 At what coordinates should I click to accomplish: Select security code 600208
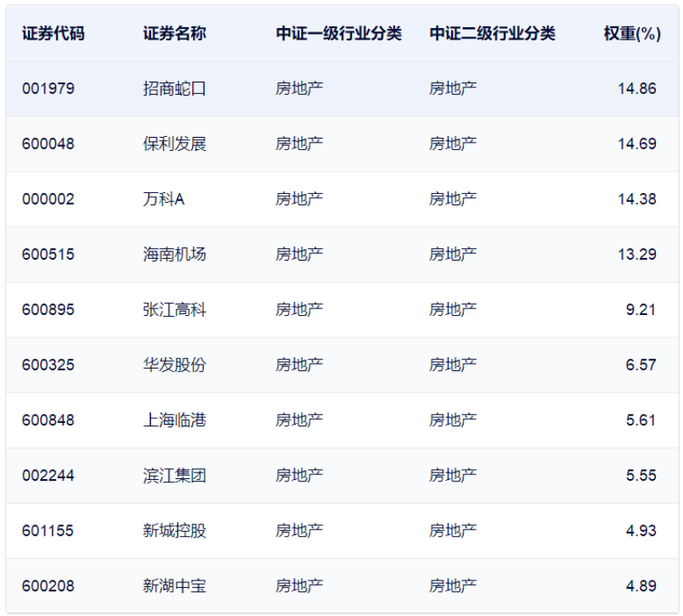point(49,586)
